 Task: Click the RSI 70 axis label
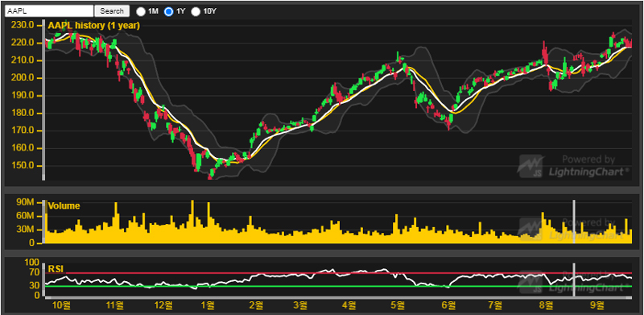point(35,272)
